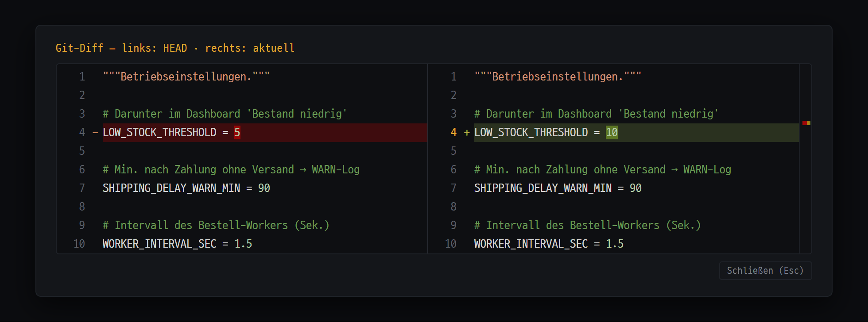This screenshot has height=322, width=868.
Task: Click line number 4 in the left gutter
Action: (x=82, y=132)
